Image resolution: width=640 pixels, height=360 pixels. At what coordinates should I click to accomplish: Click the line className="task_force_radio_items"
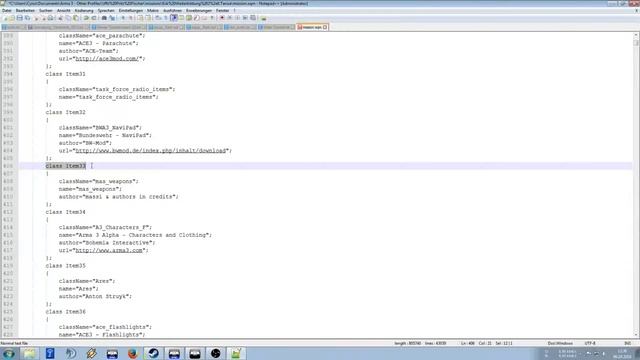coord(117,89)
